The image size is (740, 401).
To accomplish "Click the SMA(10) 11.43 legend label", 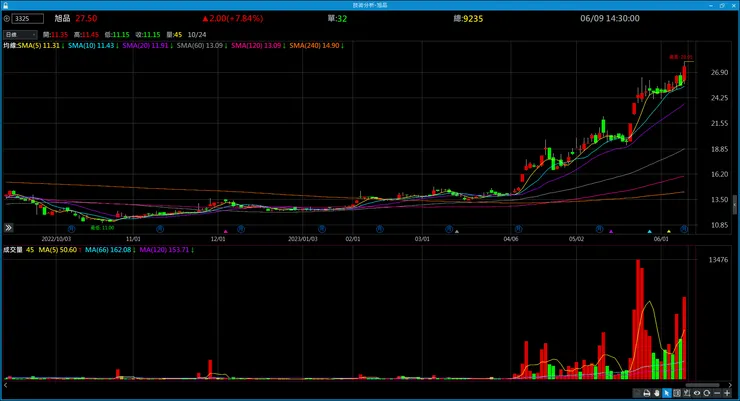I will click(x=93, y=46).
